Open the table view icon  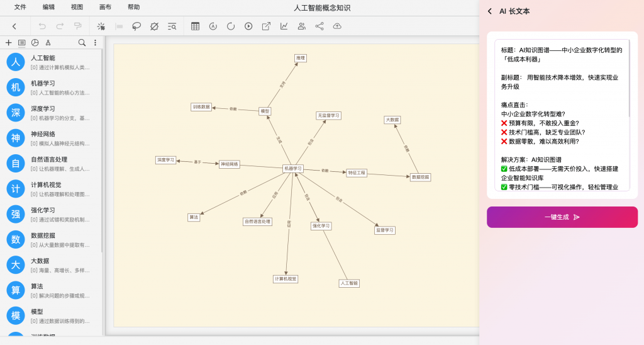pos(195,26)
